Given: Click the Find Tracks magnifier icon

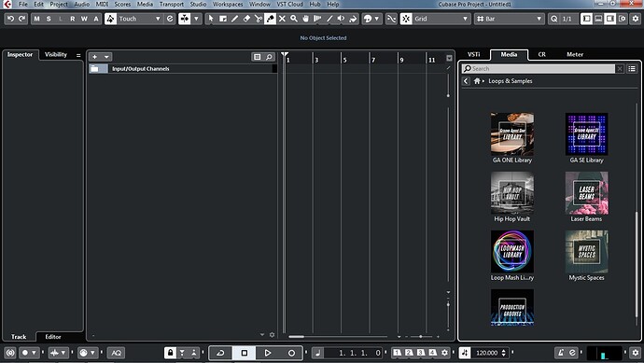Looking at the screenshot, I should pos(269,57).
